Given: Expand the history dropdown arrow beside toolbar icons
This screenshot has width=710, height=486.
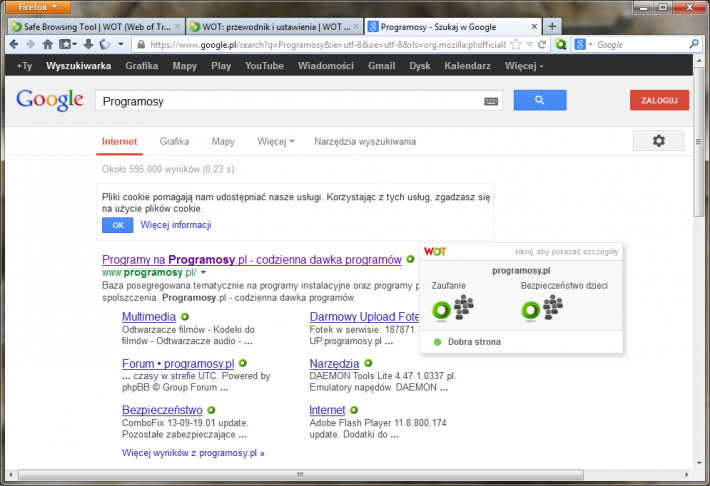Looking at the screenshot, I should click(x=121, y=44).
